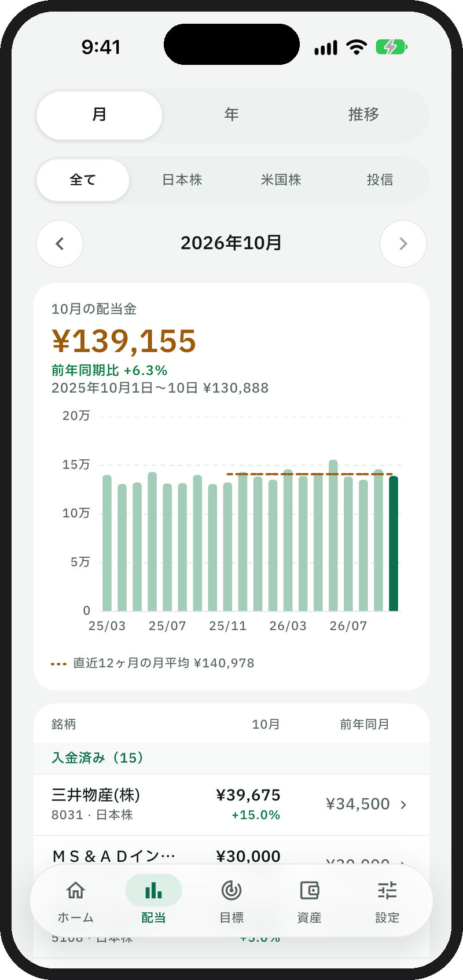The width and height of the screenshot is (463, 980).
Task: Tap the ¥139,155 dividend total
Action: 124,341
